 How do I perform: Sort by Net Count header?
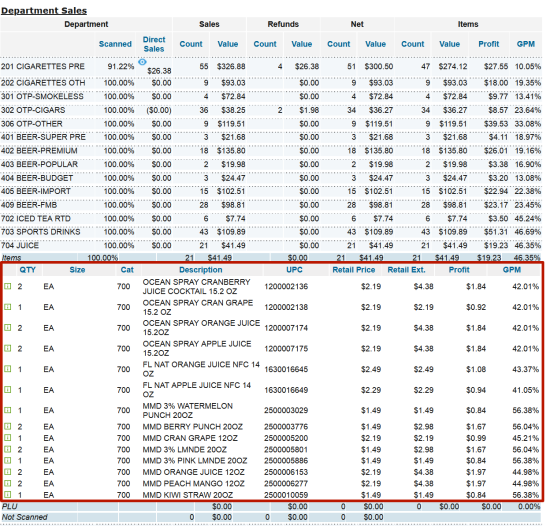(x=338, y=44)
